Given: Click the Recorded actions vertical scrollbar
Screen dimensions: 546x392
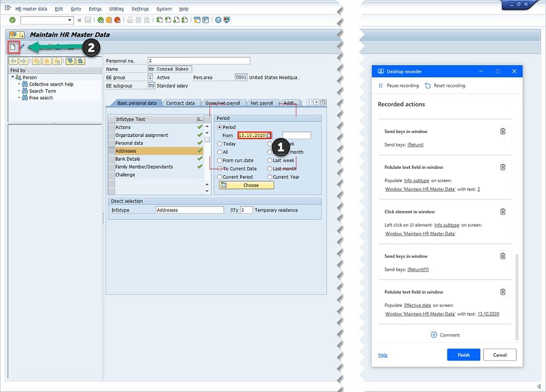Looking at the screenshot, I should (517, 297).
